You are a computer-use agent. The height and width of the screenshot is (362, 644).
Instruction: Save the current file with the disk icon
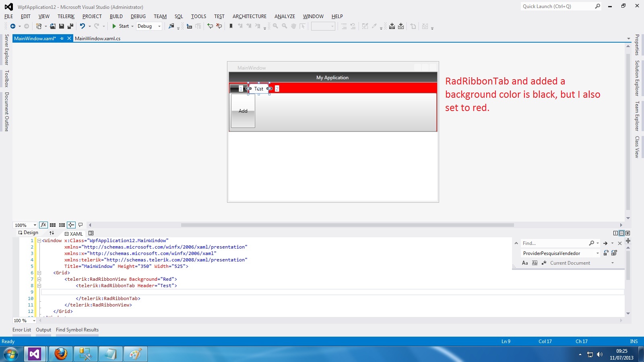(x=62, y=26)
